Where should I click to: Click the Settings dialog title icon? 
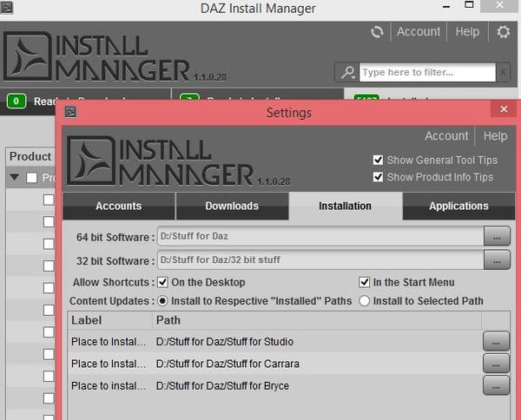(70, 112)
